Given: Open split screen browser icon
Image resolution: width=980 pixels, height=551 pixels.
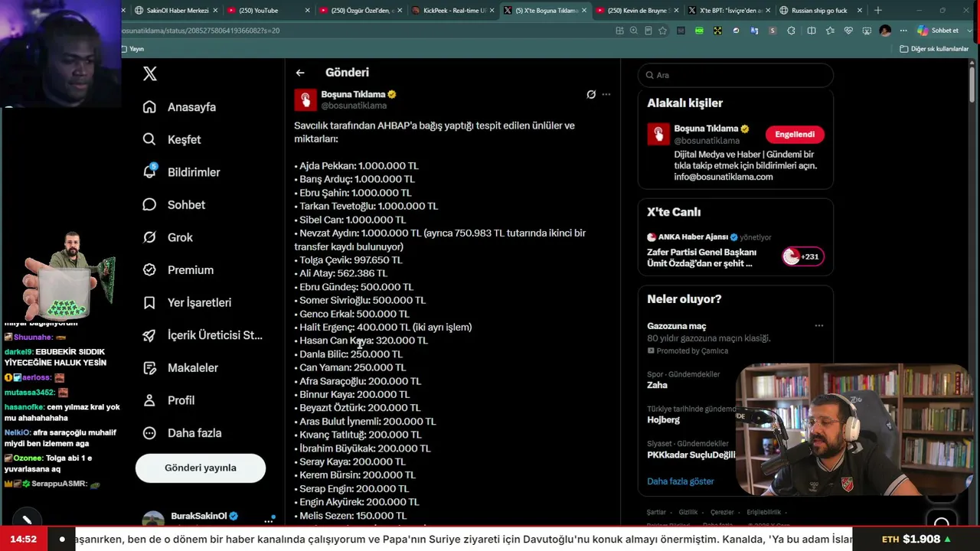Looking at the screenshot, I should click(812, 31).
